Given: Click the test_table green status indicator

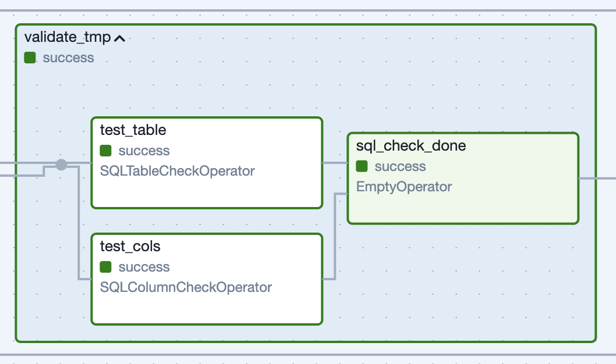Looking at the screenshot, I should (x=105, y=151).
